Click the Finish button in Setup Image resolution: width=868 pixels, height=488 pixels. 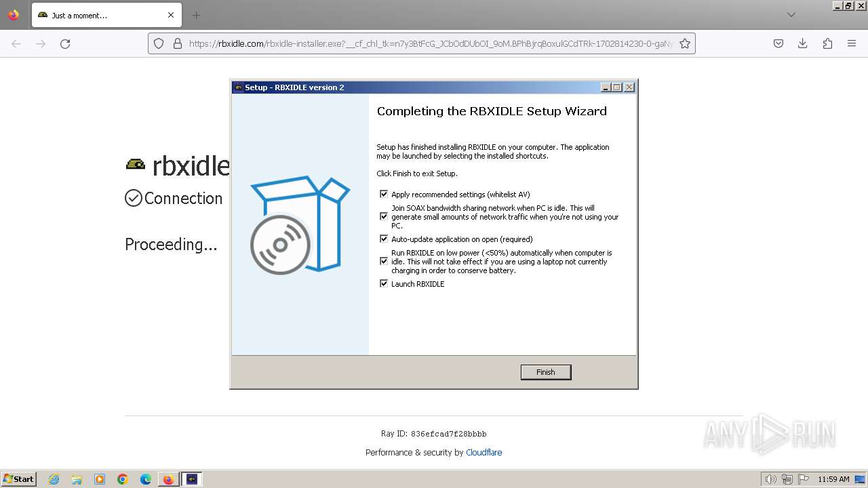click(545, 372)
